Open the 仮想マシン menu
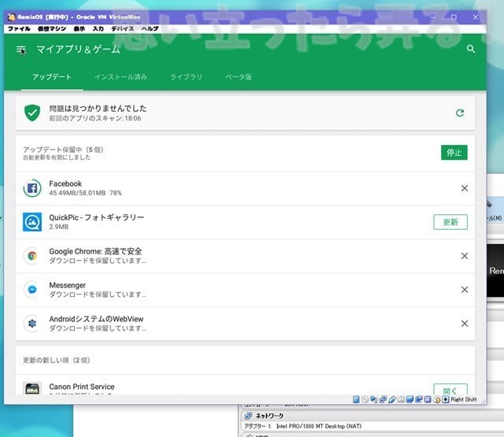This screenshot has width=504, height=437. pyautogui.click(x=52, y=29)
